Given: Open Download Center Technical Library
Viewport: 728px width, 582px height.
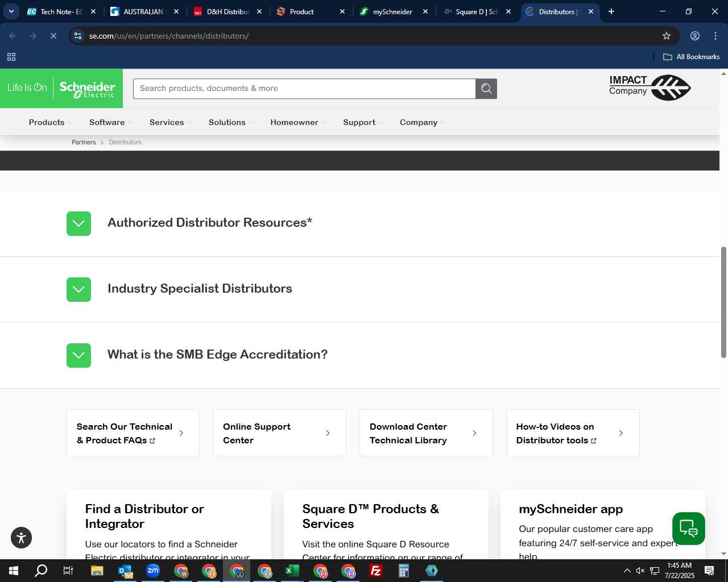Looking at the screenshot, I should click(426, 433).
